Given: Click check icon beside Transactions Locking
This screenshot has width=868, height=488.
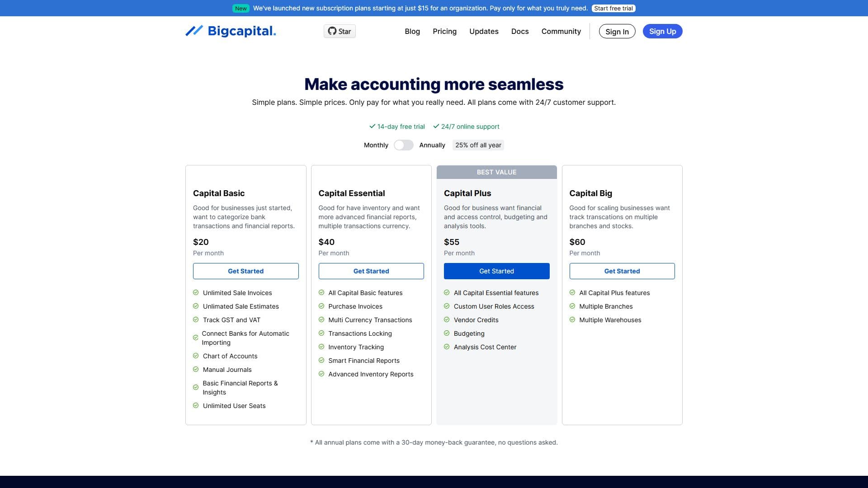Looking at the screenshot, I should point(321,333).
